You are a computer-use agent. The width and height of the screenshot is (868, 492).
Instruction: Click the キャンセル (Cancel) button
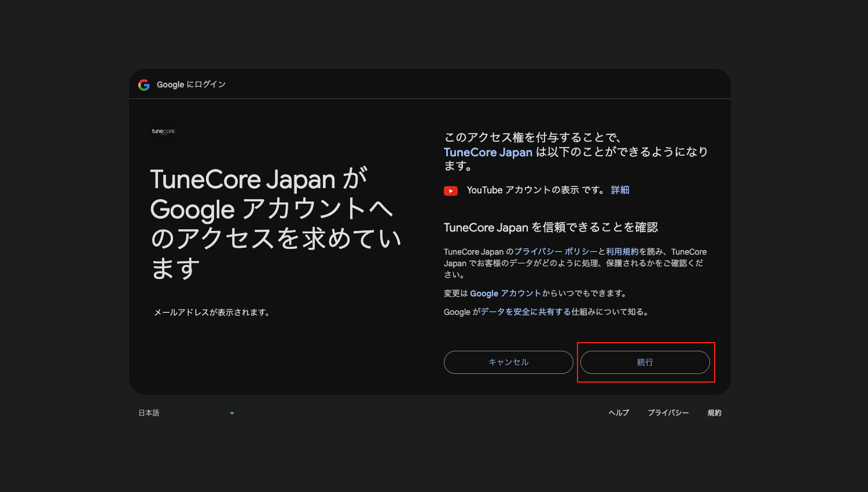[508, 362]
